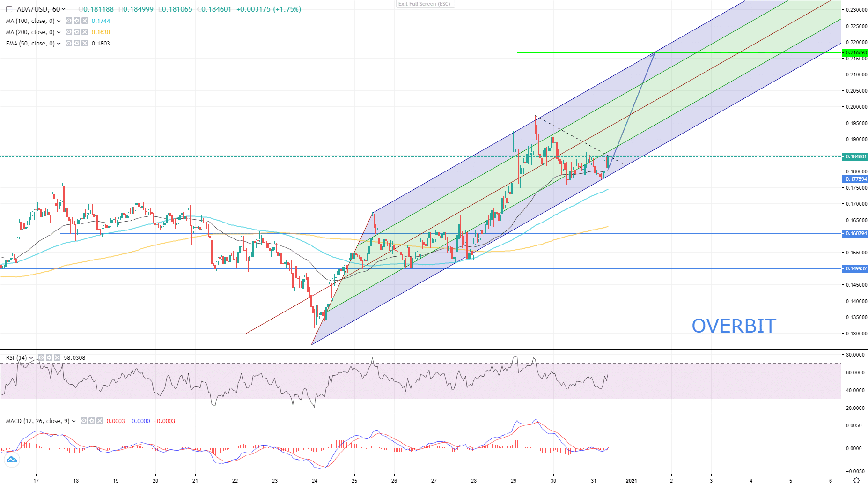
Task: Select the green 0.216698 price label
Action: coord(855,53)
